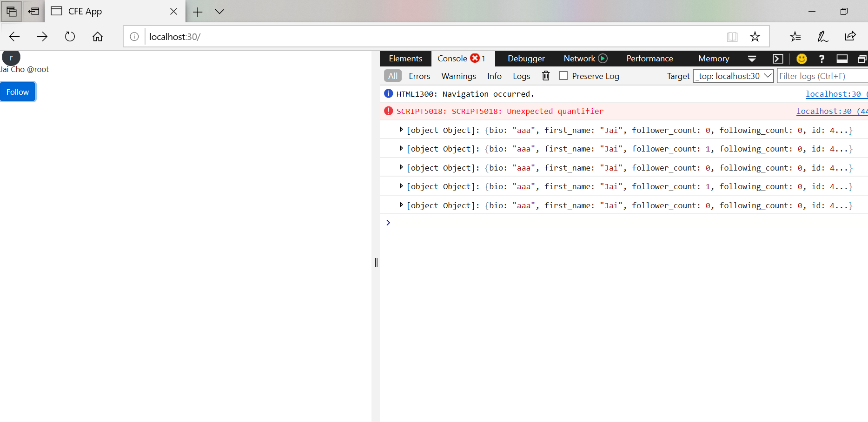Switch to the Elements tab
The image size is (868, 422).
point(405,59)
